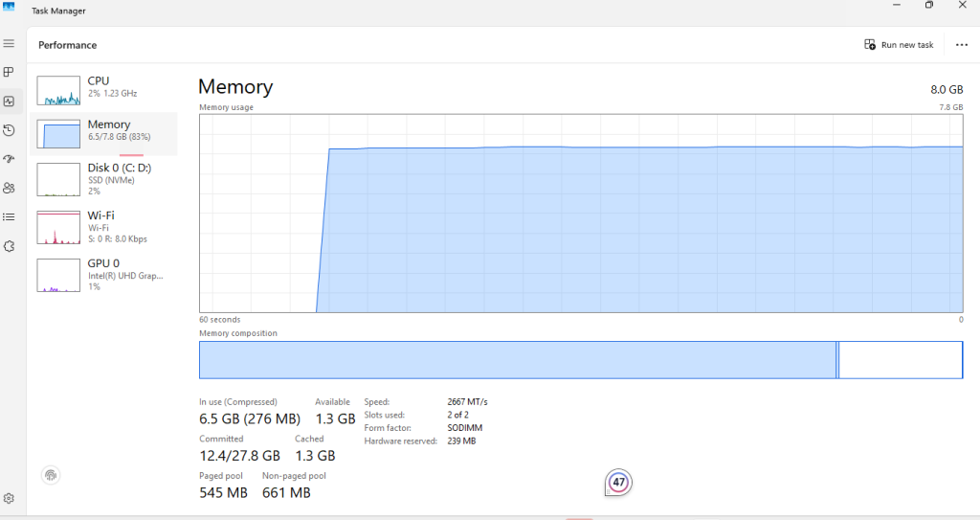The image size is (980, 520).
Task: Minimize the Task Manager window
Action: pos(897,5)
